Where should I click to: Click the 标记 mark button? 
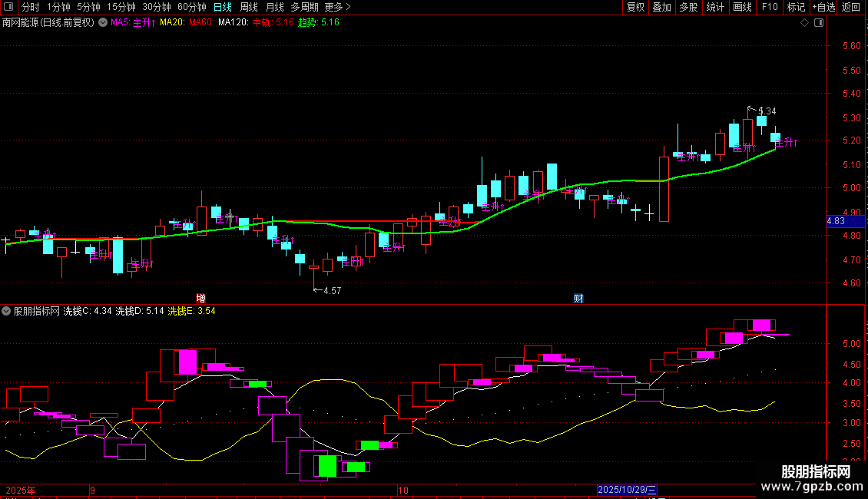(796, 7)
